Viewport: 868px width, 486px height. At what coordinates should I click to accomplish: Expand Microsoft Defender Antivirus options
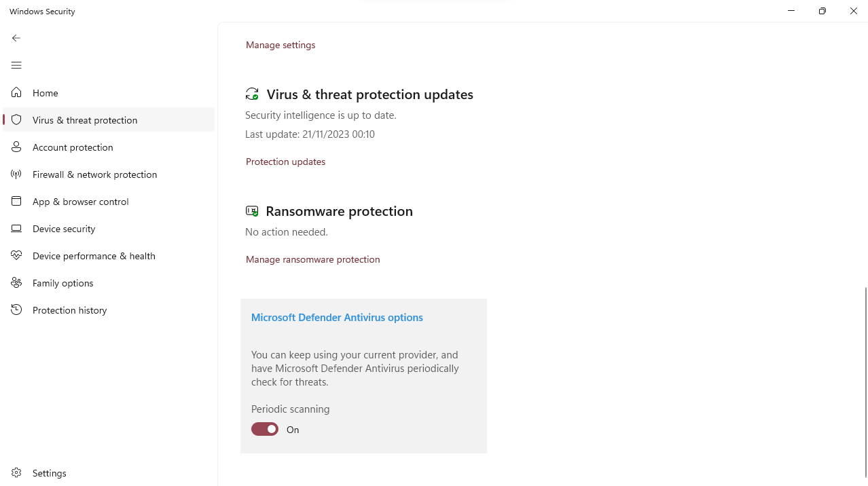337,317
